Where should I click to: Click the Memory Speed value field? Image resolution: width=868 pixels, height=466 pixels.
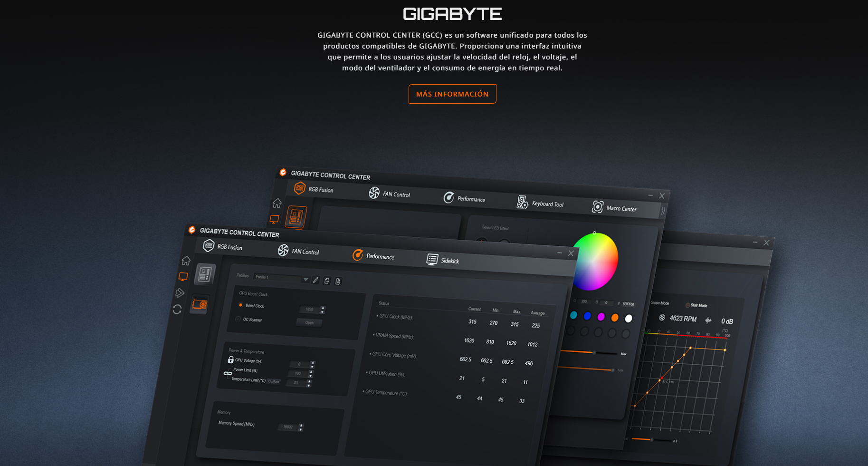pos(288,427)
